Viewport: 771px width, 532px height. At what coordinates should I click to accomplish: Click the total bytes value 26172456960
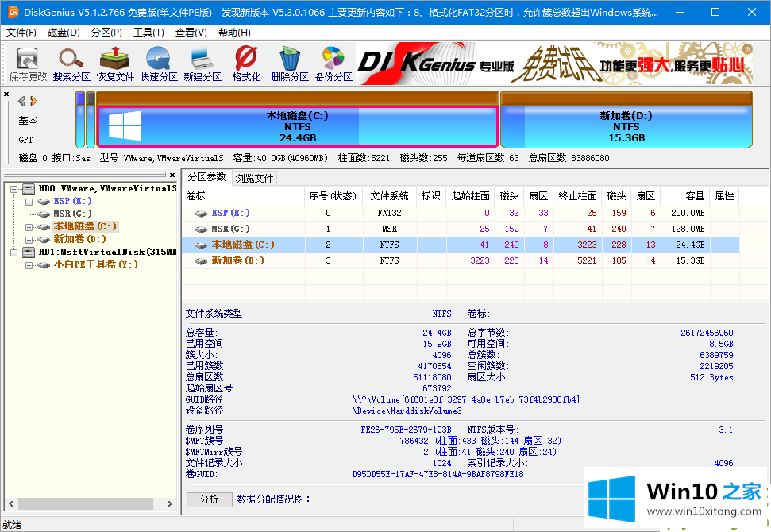[707, 333]
